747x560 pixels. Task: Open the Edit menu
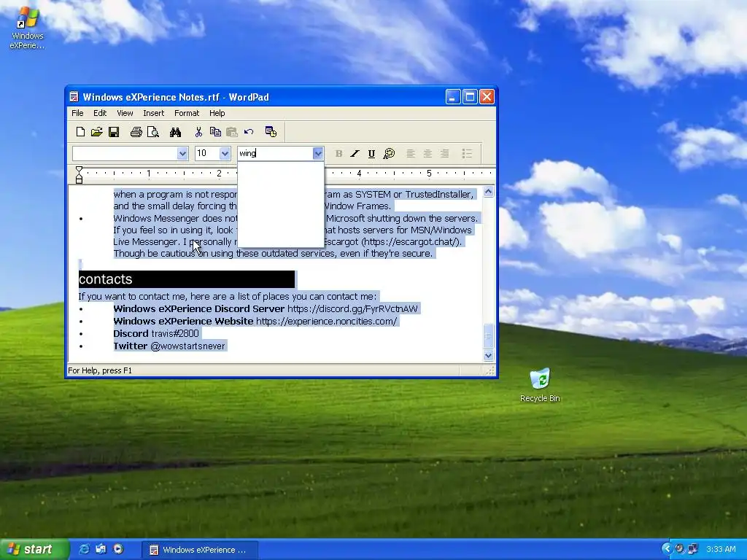click(100, 113)
